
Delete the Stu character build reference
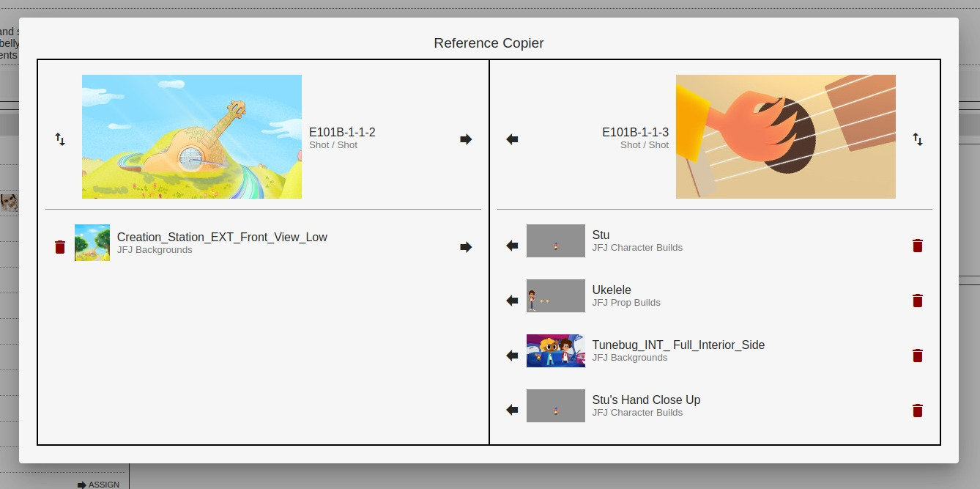[918, 246]
